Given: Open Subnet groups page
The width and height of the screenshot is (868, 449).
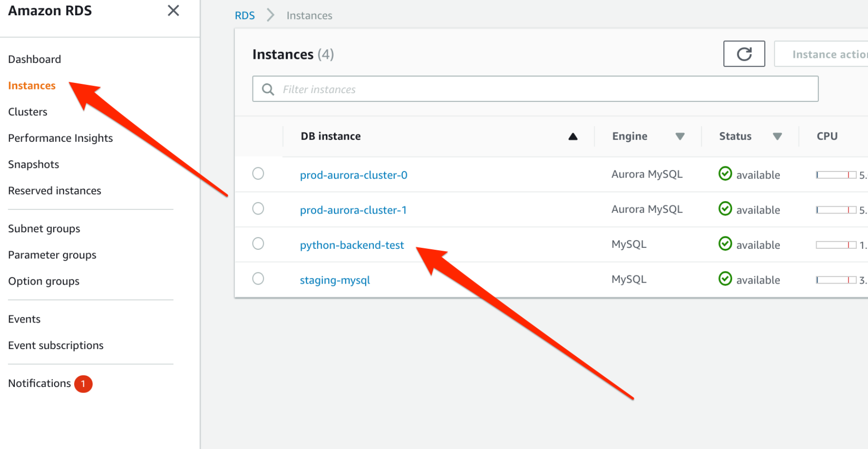Looking at the screenshot, I should (44, 229).
